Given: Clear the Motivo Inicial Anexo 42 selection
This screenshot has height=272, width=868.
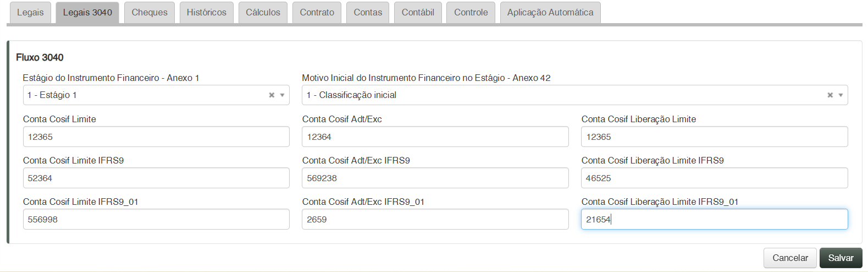Looking at the screenshot, I should [830, 95].
